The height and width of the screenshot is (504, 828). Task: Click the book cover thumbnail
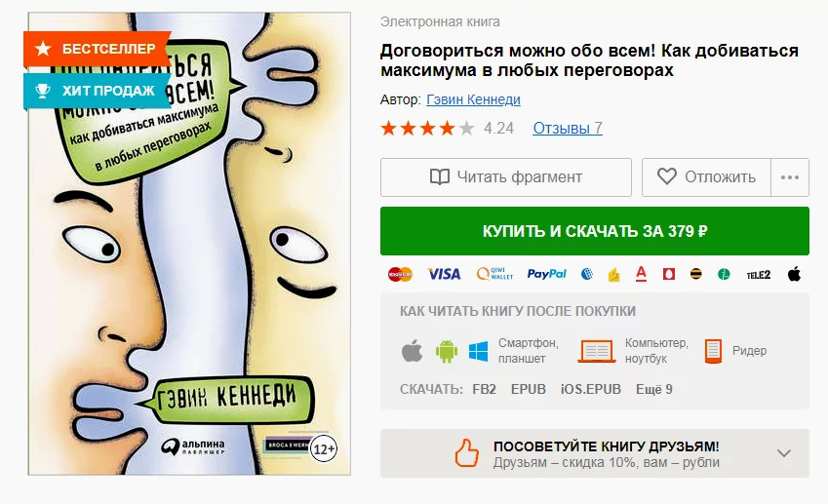(189, 244)
